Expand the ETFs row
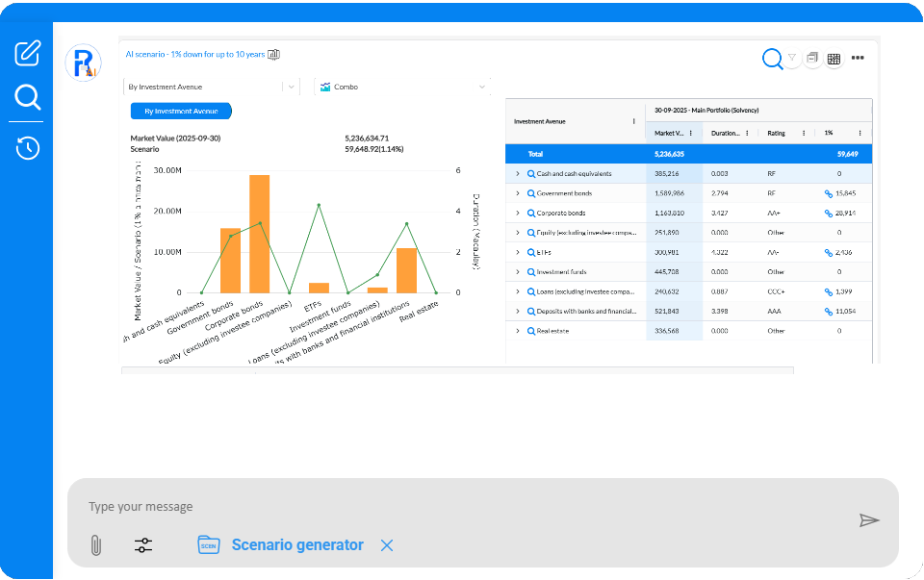This screenshot has height=580, width=924. click(x=518, y=252)
